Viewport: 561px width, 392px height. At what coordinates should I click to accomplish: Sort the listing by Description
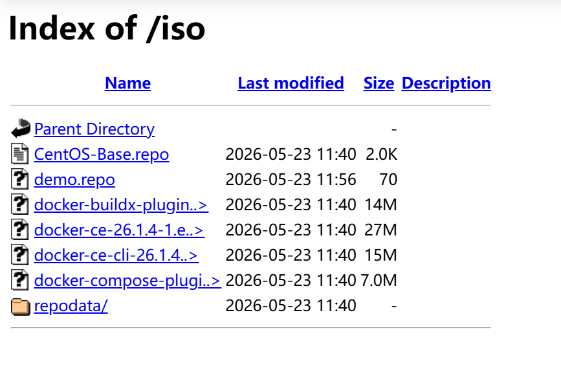coord(446,83)
